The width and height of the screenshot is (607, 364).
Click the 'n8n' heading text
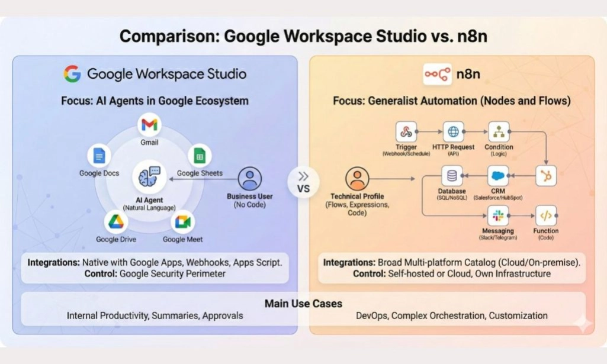[x=468, y=74]
